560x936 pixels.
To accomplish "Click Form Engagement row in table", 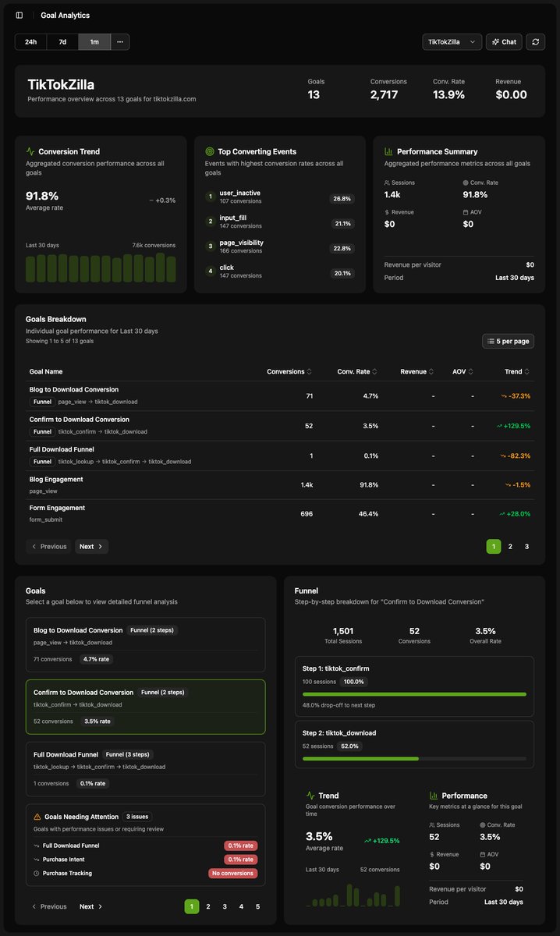I will [280, 513].
